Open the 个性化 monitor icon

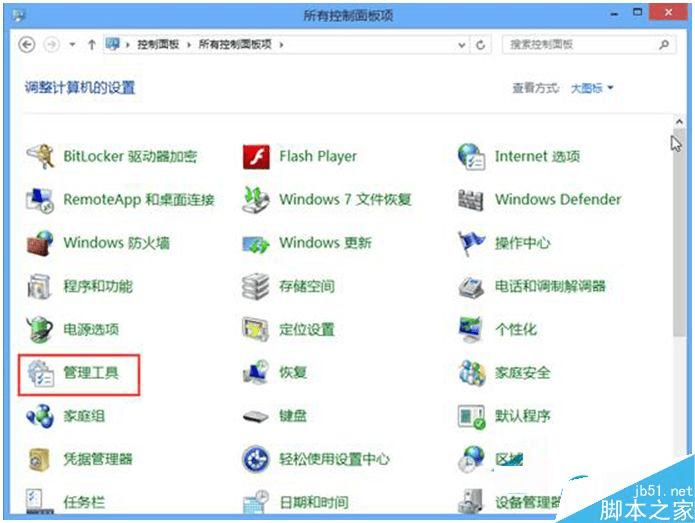tap(471, 329)
